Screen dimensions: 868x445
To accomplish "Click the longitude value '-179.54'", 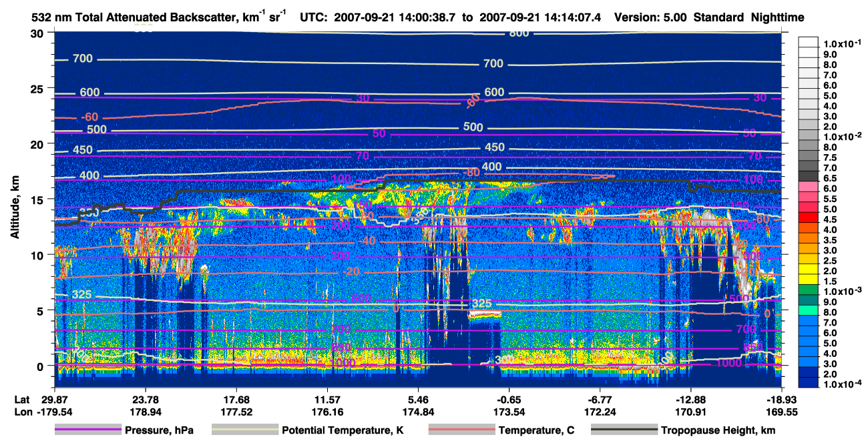I will pos(55,412).
